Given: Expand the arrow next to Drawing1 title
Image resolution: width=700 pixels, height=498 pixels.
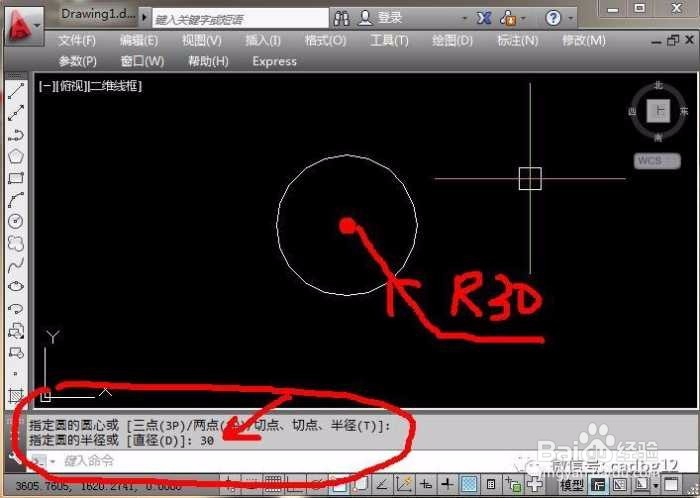Looking at the screenshot, I should tap(144, 17).
